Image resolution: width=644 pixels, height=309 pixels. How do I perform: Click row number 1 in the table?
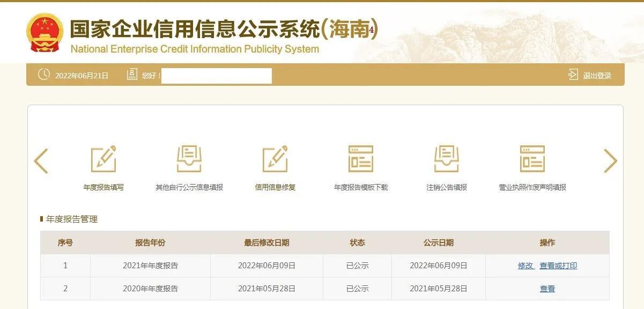click(x=65, y=266)
